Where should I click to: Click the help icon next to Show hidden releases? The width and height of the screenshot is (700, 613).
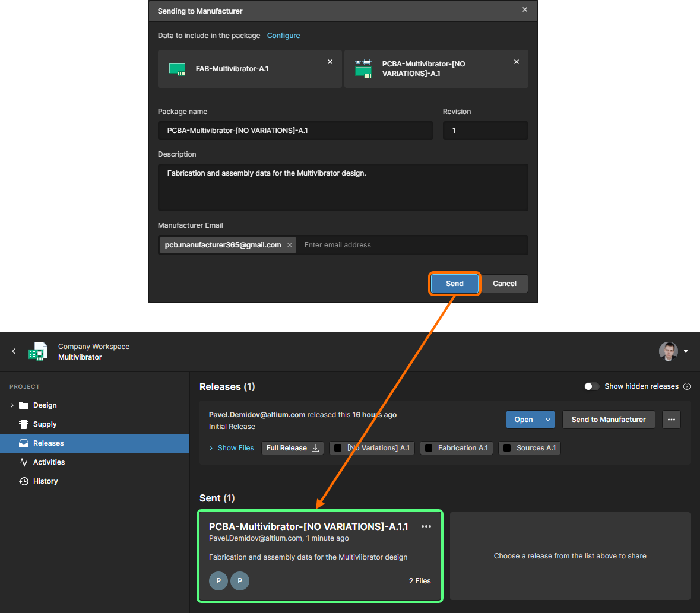click(x=687, y=386)
